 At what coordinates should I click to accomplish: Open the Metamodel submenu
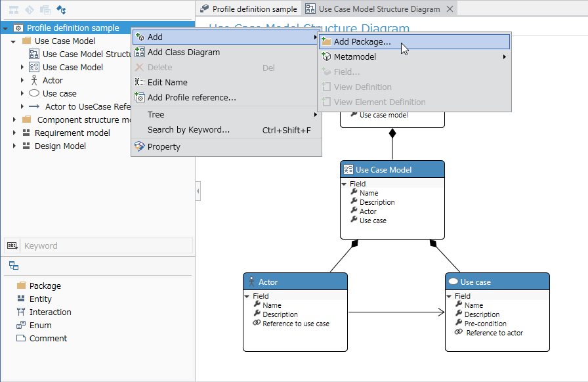[x=414, y=56]
